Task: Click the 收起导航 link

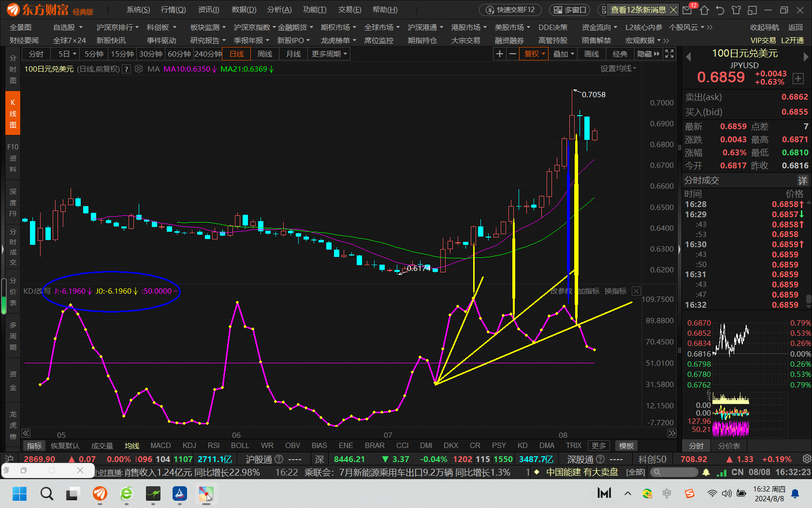Action: (x=765, y=27)
